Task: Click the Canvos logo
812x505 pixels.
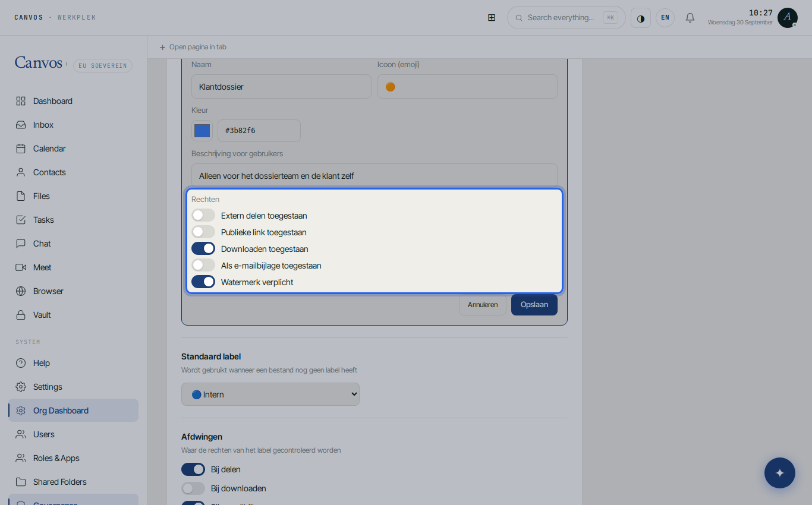Action: [39, 63]
